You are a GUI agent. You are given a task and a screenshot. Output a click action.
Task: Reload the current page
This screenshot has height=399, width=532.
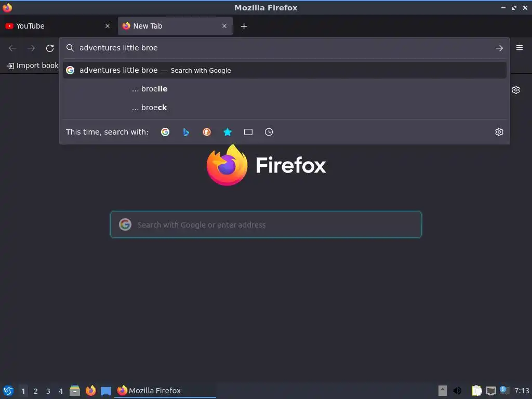click(50, 48)
